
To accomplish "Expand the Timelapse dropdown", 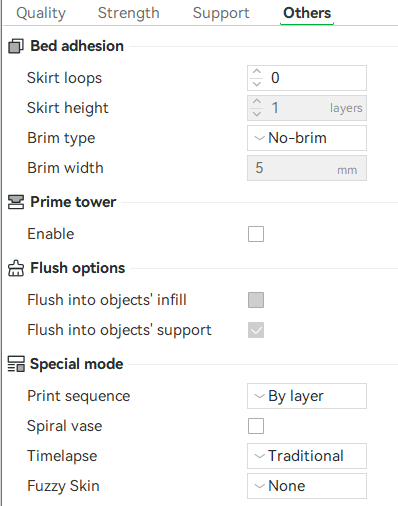I will tap(307, 456).
